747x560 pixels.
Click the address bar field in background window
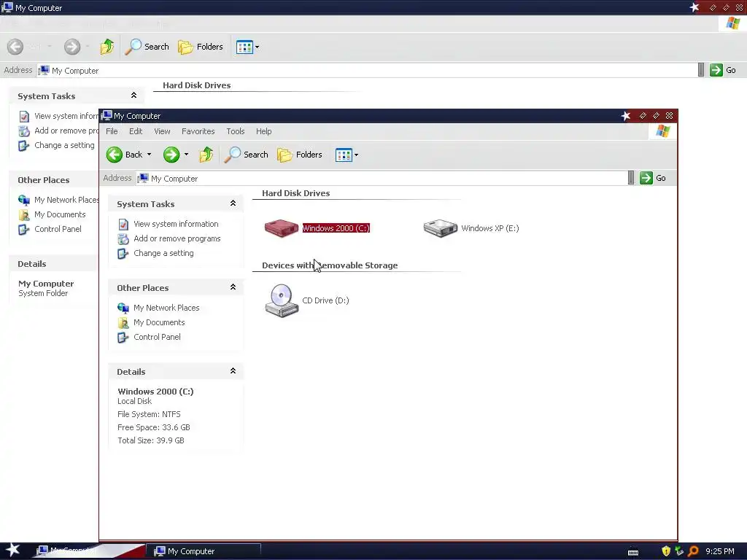(x=367, y=71)
